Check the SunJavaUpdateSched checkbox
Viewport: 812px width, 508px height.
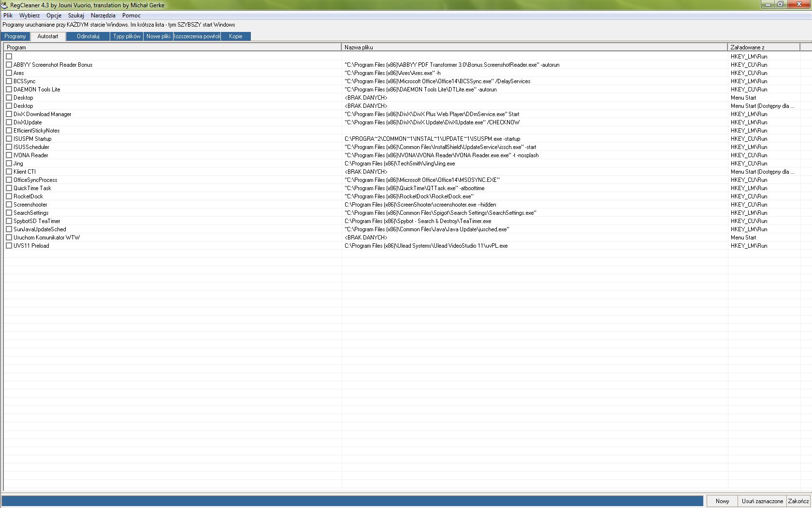click(x=9, y=229)
